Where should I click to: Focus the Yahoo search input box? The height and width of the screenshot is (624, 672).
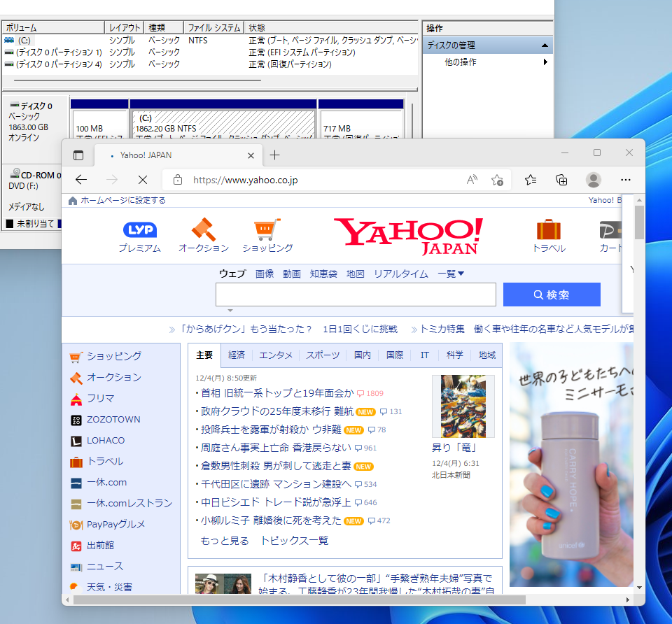click(356, 295)
